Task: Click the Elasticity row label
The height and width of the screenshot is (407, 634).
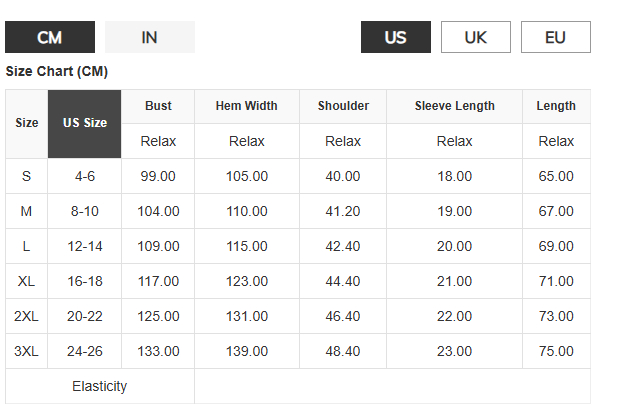Action: point(99,386)
